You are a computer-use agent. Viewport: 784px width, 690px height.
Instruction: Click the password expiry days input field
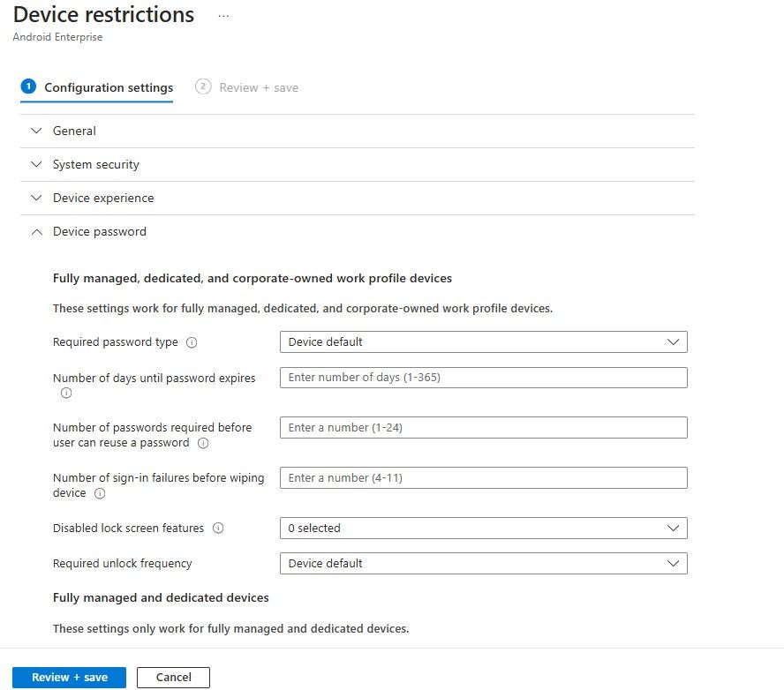click(x=483, y=378)
